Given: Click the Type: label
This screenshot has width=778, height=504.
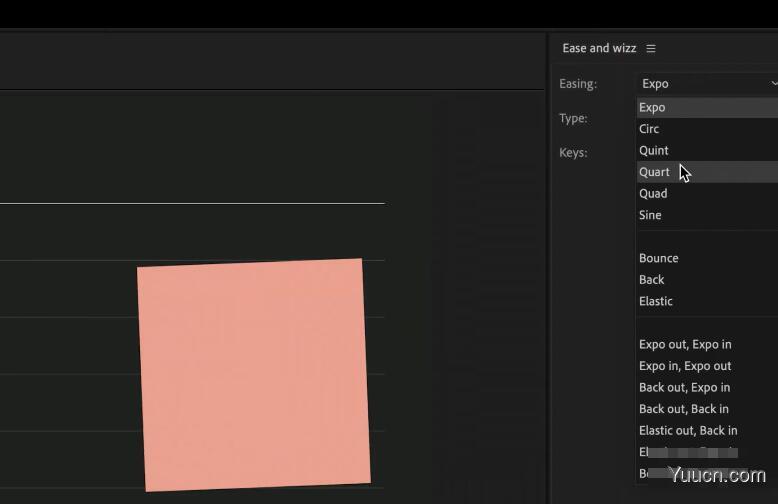Looking at the screenshot, I should click(x=573, y=119).
